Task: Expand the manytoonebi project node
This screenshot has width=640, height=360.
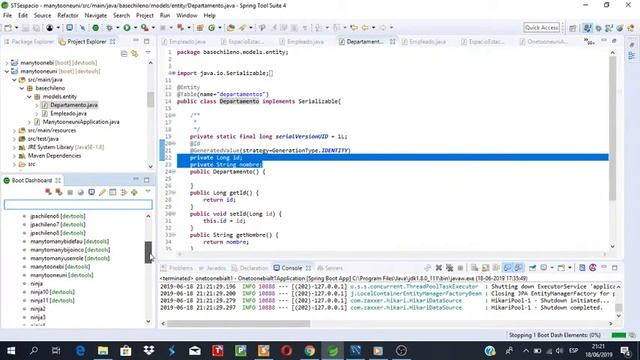Action: (x=7, y=63)
